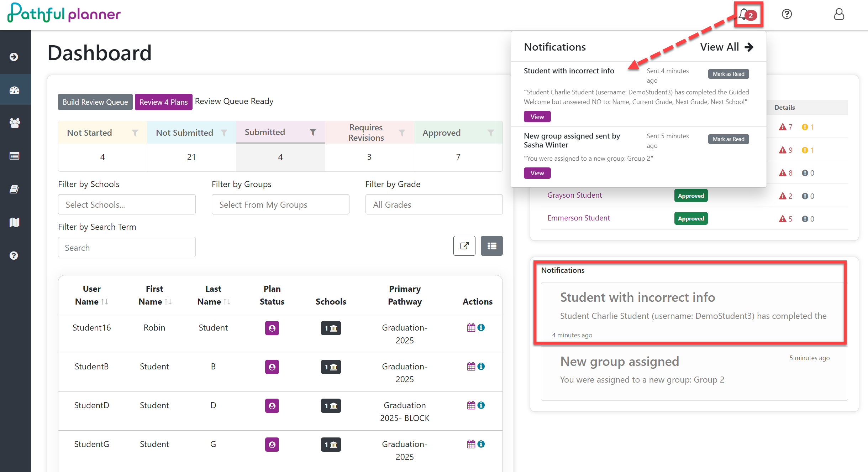
Task: Click the schools badge for StudentB
Action: [x=331, y=367]
